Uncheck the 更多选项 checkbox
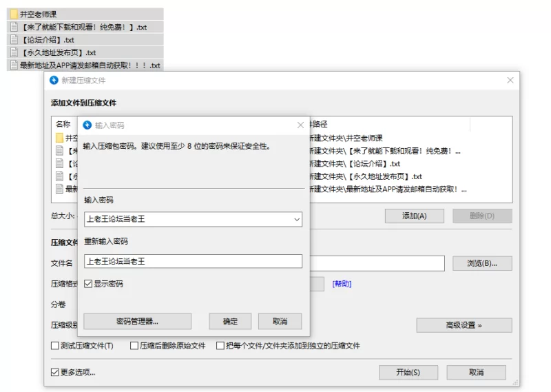This screenshot has width=551, height=392. click(55, 372)
